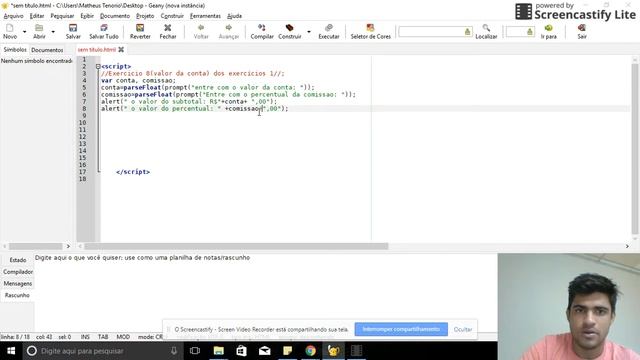Run the file with Executar
640x360 pixels.
pyautogui.click(x=329, y=31)
